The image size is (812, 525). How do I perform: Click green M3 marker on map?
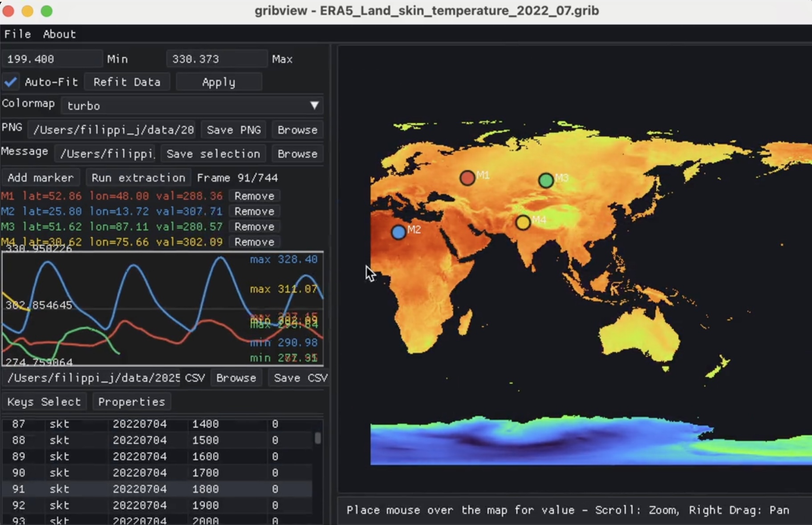pyautogui.click(x=546, y=180)
